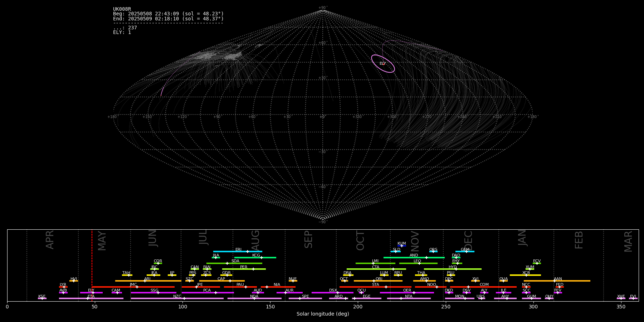This screenshot has height=322, width=644.
Task: Click the yellow XCB activity bar
Action: click(525, 275)
